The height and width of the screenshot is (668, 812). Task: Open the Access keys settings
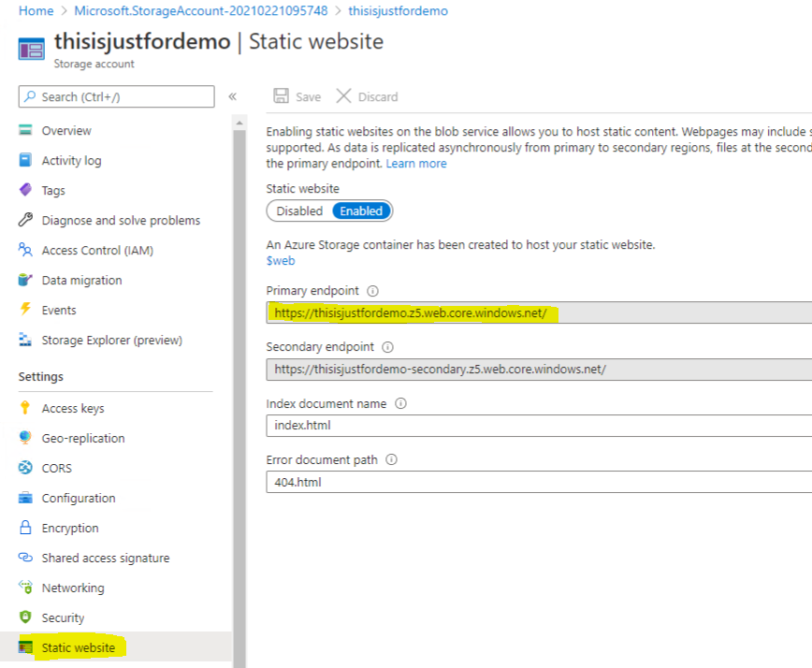point(73,408)
